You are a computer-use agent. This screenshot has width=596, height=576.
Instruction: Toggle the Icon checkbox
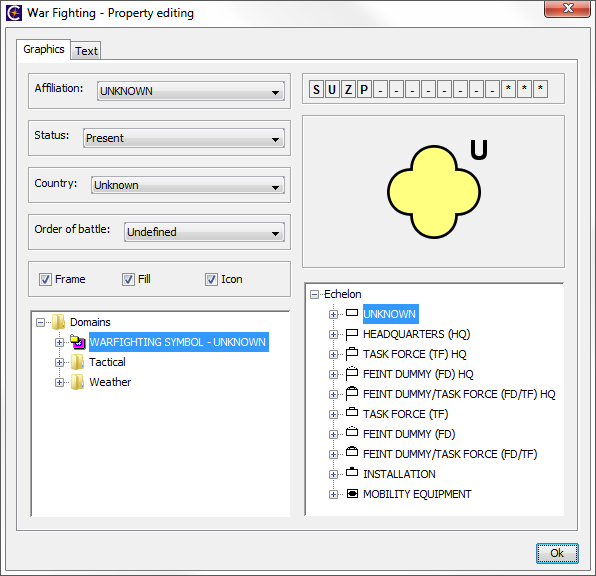(x=211, y=279)
